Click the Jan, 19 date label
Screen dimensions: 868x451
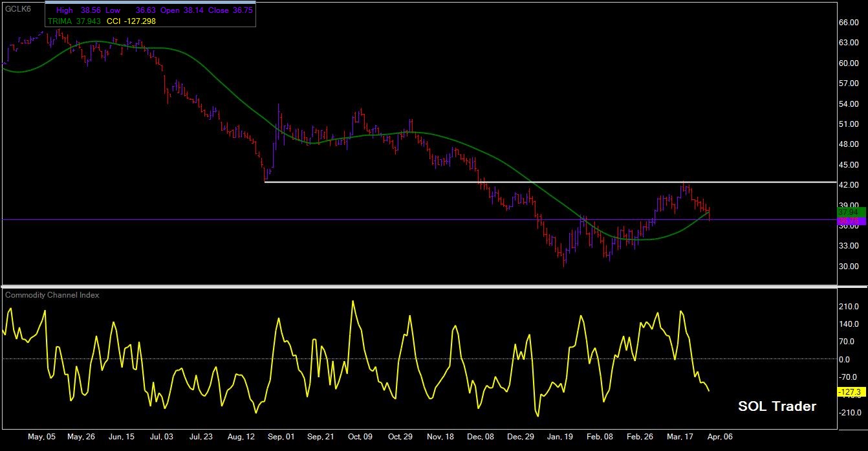tap(559, 437)
